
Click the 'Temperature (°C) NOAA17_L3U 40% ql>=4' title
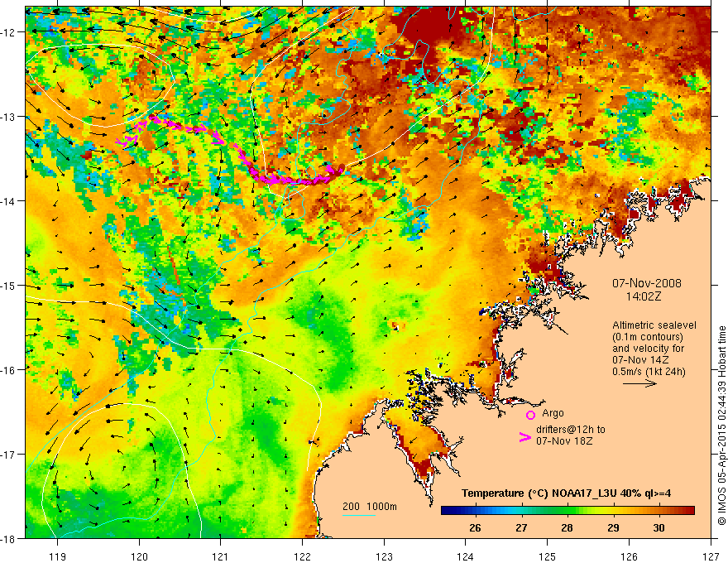[x=566, y=493]
